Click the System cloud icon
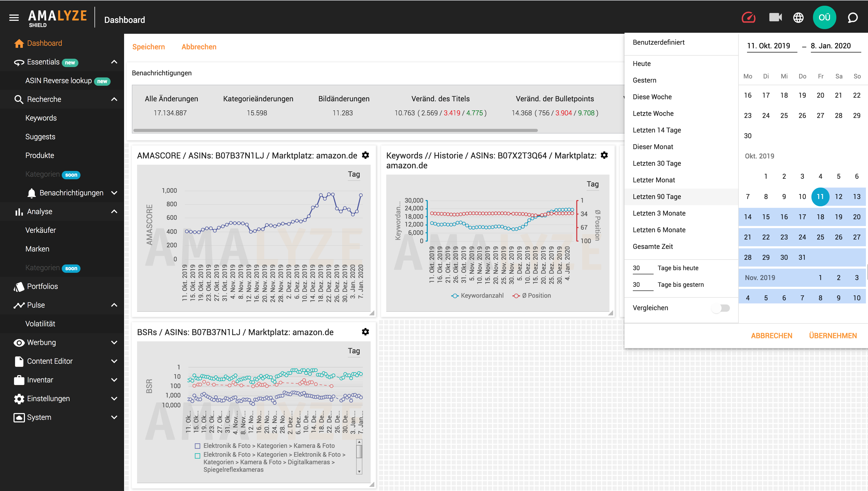Viewport: 868px width, 491px height. pos(19,417)
